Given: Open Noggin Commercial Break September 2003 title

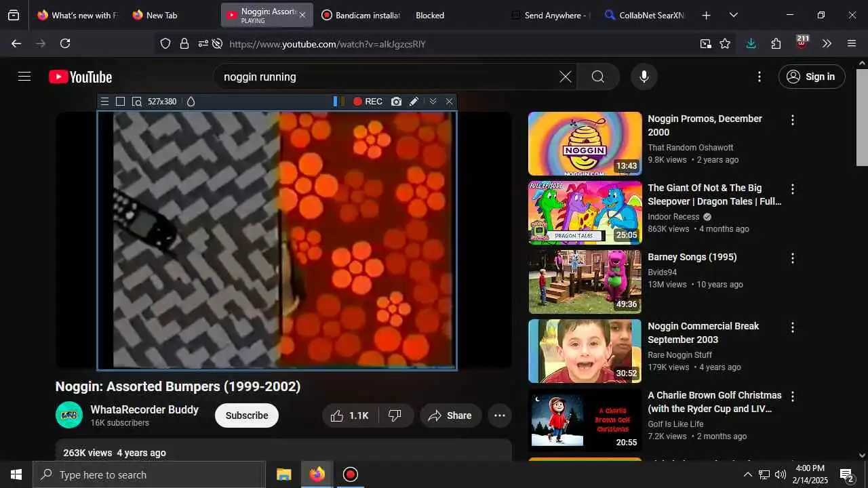Looking at the screenshot, I should [703, 333].
